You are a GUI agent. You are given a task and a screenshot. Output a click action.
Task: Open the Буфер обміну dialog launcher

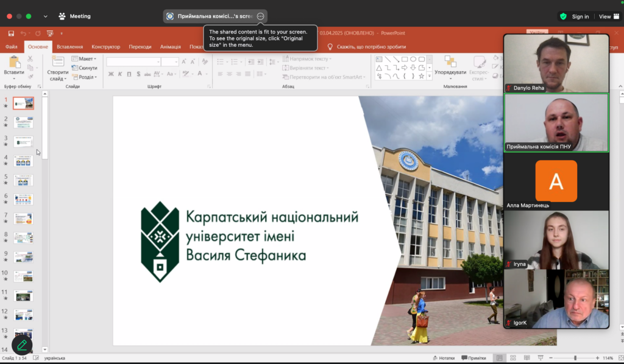pyautogui.click(x=39, y=86)
